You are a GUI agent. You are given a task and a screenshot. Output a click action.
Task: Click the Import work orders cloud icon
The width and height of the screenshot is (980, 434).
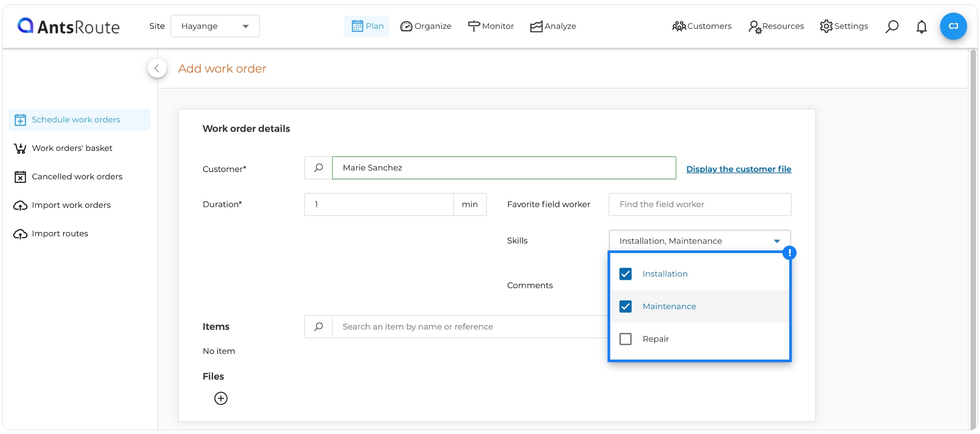20,205
